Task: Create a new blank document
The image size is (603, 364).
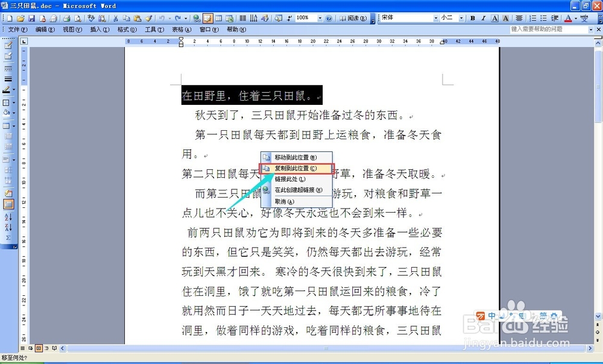Action: pos(8,18)
